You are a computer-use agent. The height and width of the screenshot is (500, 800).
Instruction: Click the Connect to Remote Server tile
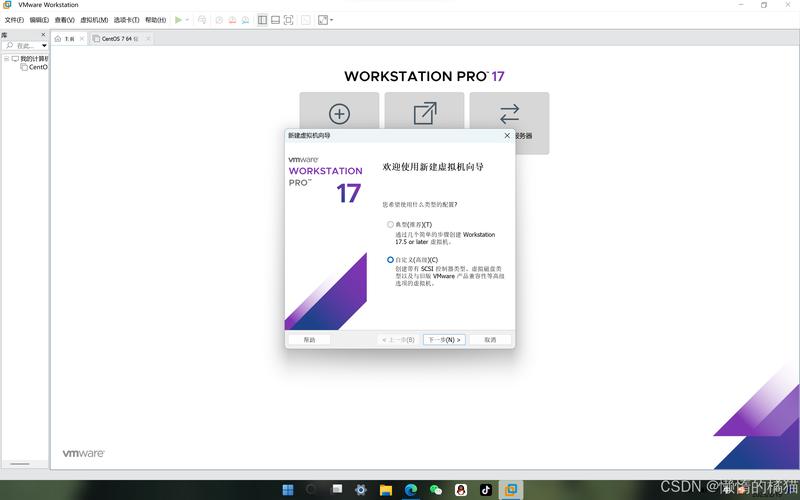509,114
